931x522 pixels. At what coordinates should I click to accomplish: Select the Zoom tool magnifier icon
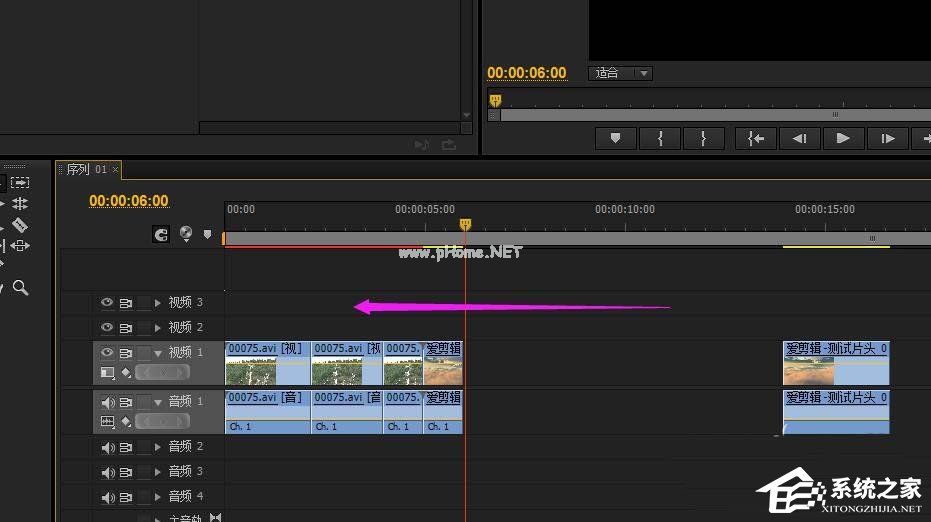20,288
